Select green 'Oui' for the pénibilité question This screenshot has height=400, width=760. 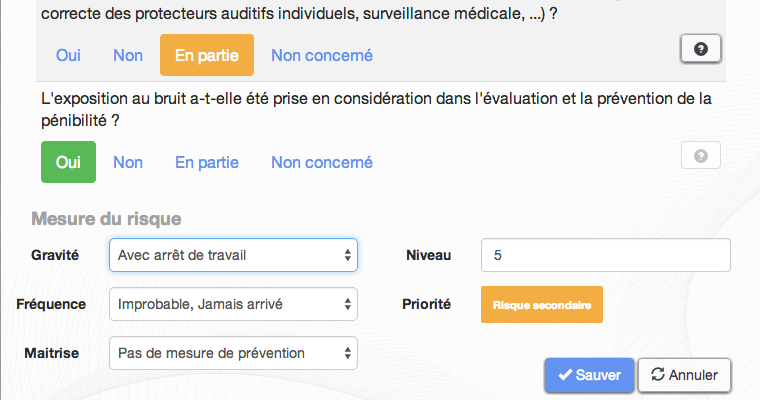tap(68, 162)
